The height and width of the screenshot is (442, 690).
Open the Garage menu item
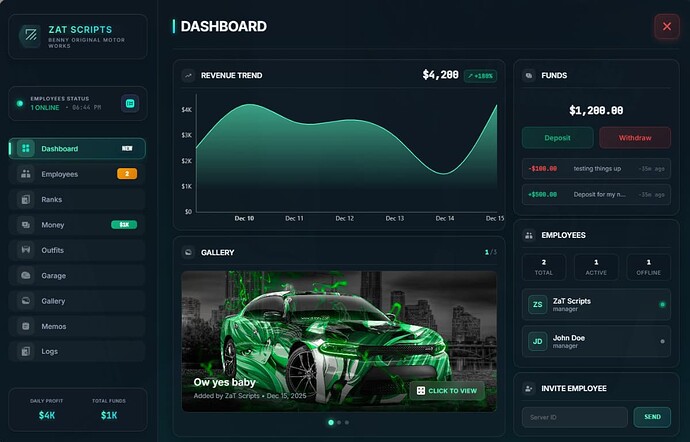[x=77, y=276]
